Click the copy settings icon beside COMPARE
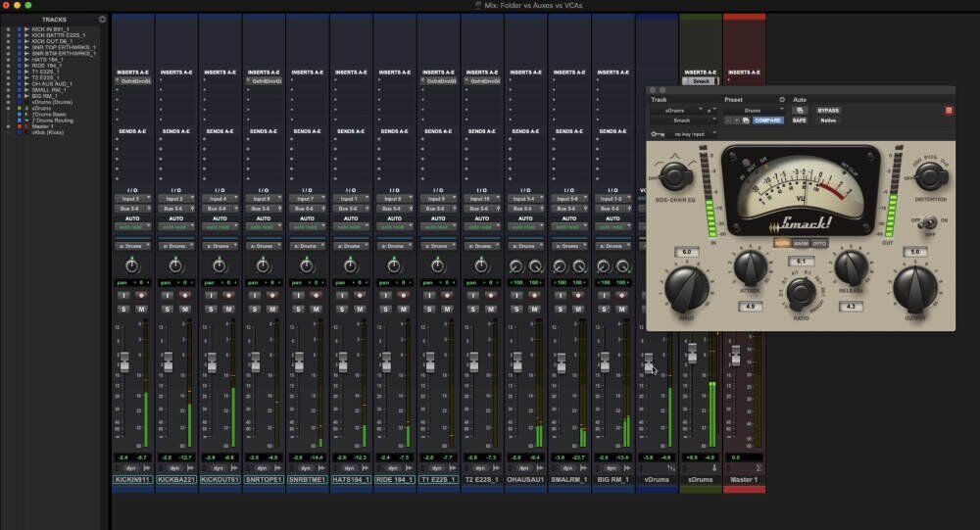 tap(746, 120)
